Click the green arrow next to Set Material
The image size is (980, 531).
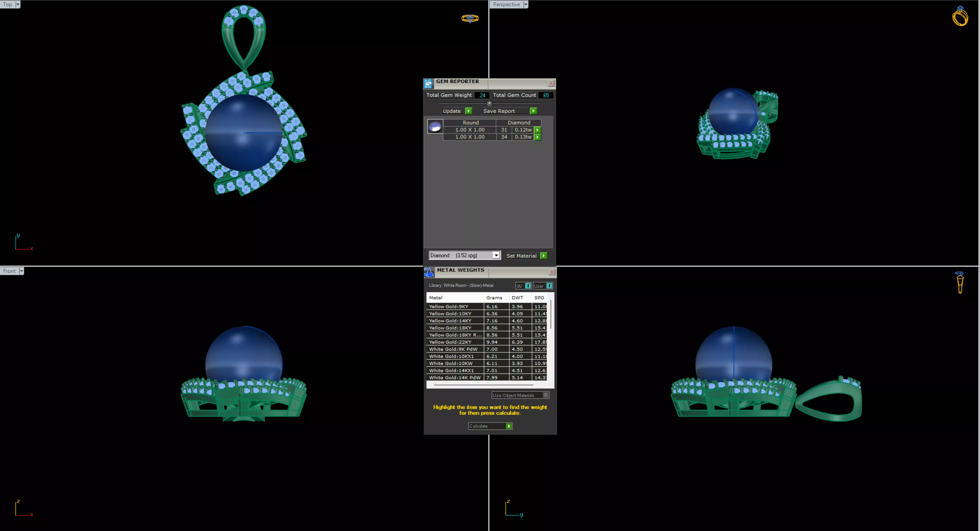[544, 256]
